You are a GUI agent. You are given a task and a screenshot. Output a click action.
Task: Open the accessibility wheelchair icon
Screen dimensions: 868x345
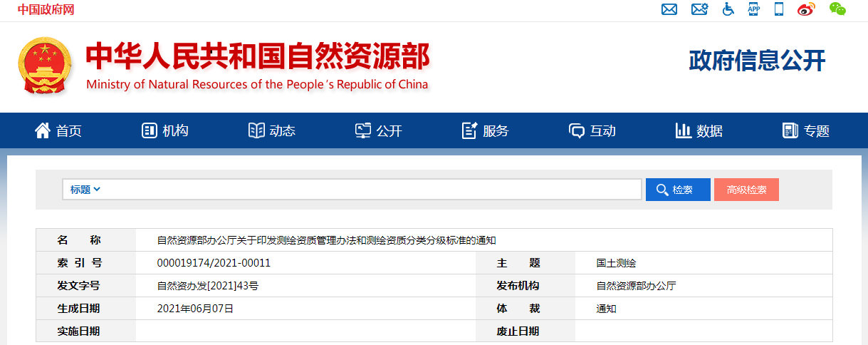pos(728,9)
